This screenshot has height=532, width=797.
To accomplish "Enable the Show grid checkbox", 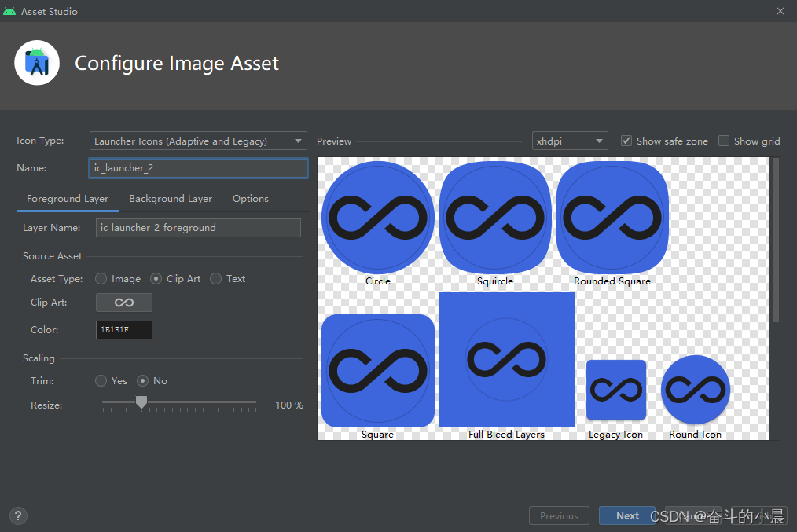I will click(724, 141).
